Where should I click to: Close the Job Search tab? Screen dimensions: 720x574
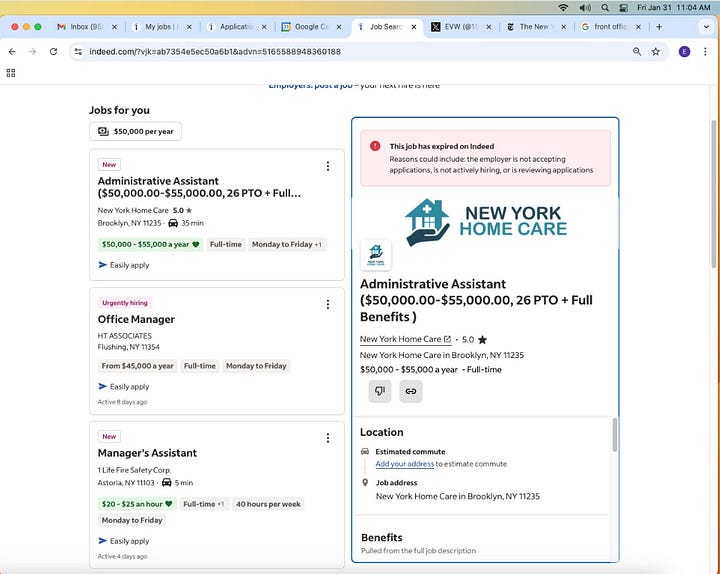(x=414, y=27)
